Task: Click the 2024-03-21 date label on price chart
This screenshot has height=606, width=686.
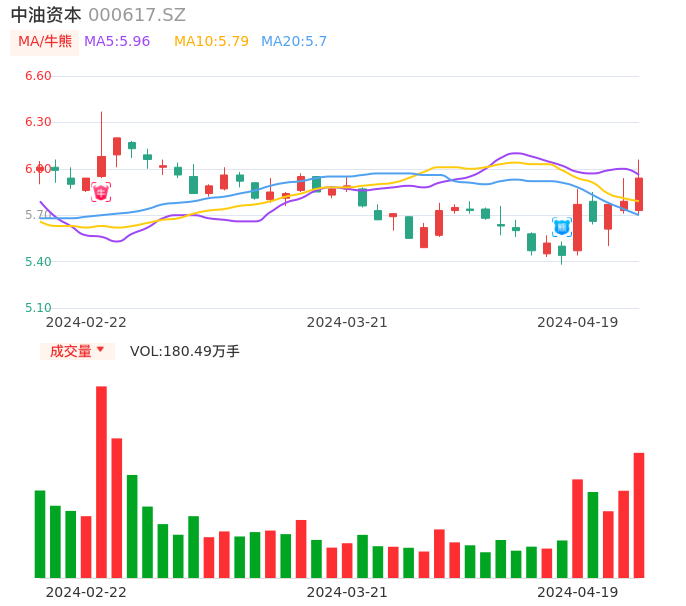Action: click(x=347, y=322)
